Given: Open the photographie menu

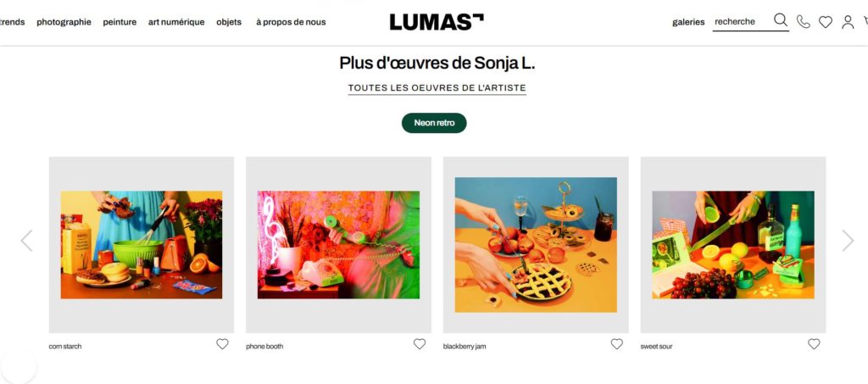Looking at the screenshot, I should tap(64, 22).
